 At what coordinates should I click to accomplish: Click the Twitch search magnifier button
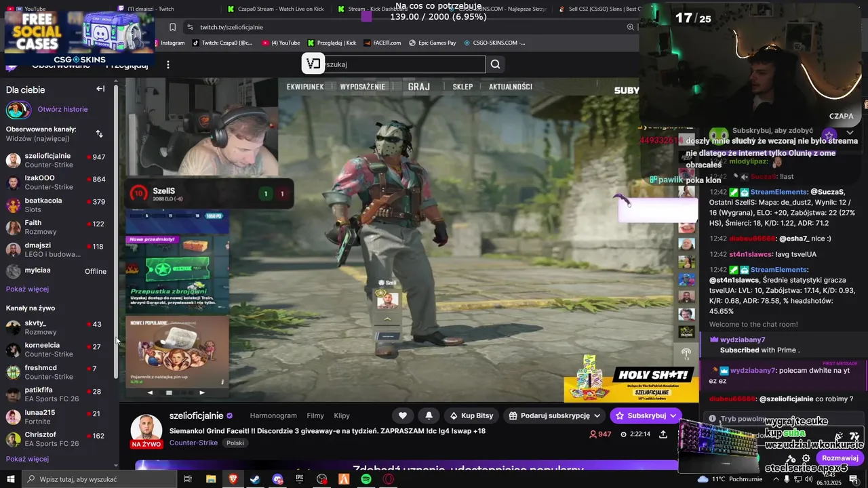click(495, 64)
